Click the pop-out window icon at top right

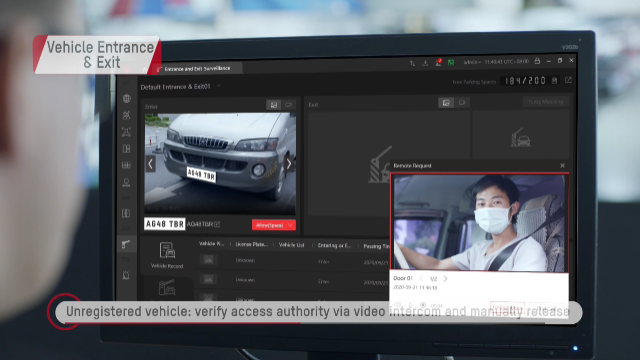click(x=568, y=80)
